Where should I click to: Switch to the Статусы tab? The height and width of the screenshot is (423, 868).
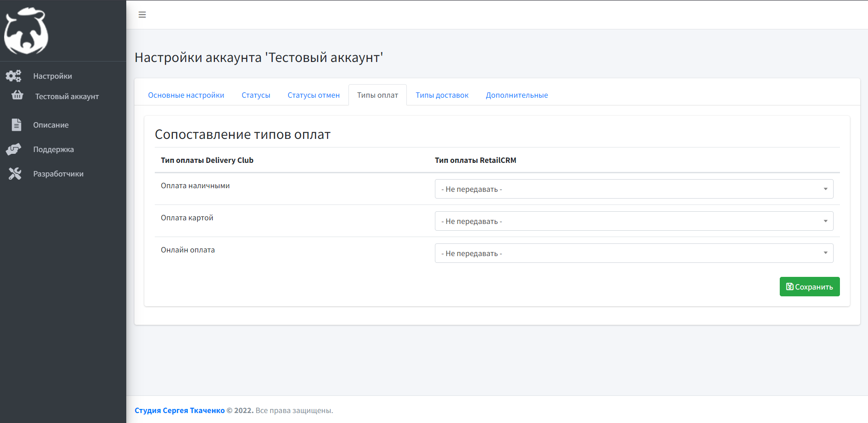(x=256, y=95)
